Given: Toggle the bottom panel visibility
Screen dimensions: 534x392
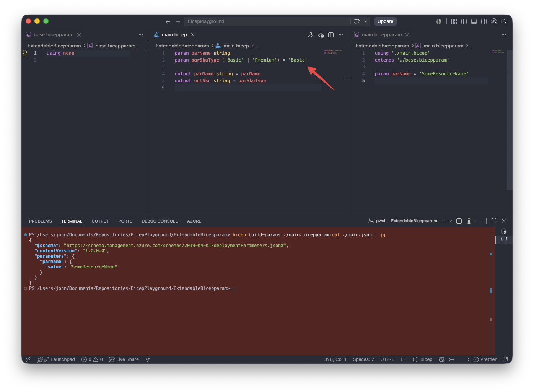Looking at the screenshot, I should (474, 21).
